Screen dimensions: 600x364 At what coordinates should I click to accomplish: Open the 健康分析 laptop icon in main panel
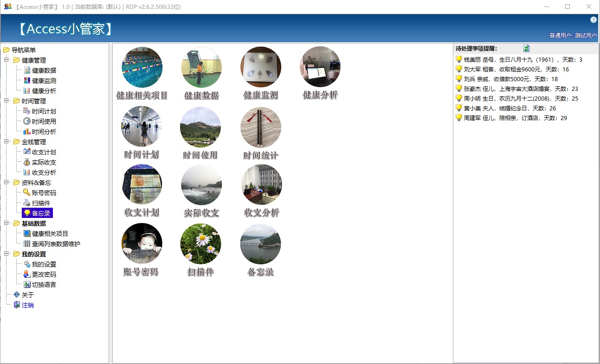click(x=320, y=67)
